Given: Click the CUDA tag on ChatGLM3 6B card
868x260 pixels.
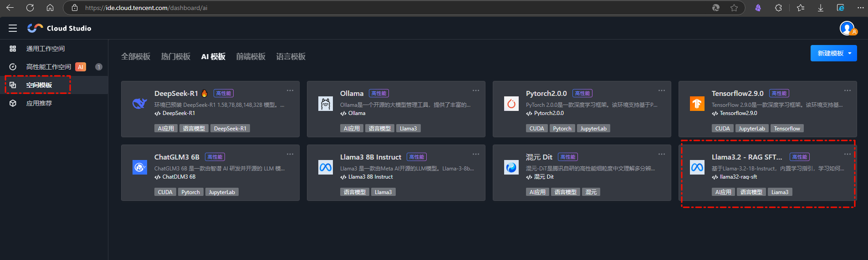Looking at the screenshot, I should 165,192.
